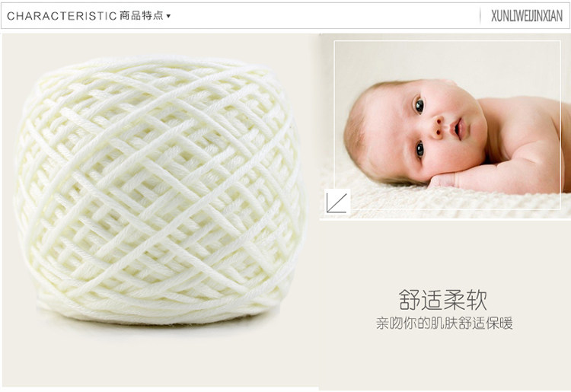Click the header bar's empty middle area
Viewport: 571px width, 392px height.
(324, 16)
